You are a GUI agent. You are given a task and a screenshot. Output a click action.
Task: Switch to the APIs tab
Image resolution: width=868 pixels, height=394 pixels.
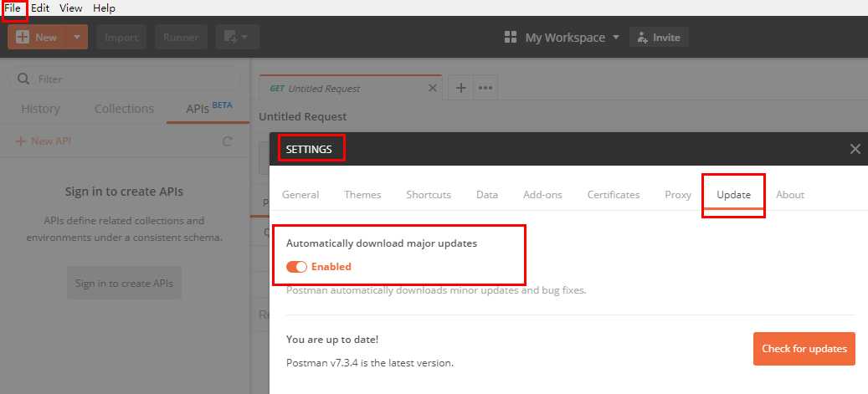(208, 109)
